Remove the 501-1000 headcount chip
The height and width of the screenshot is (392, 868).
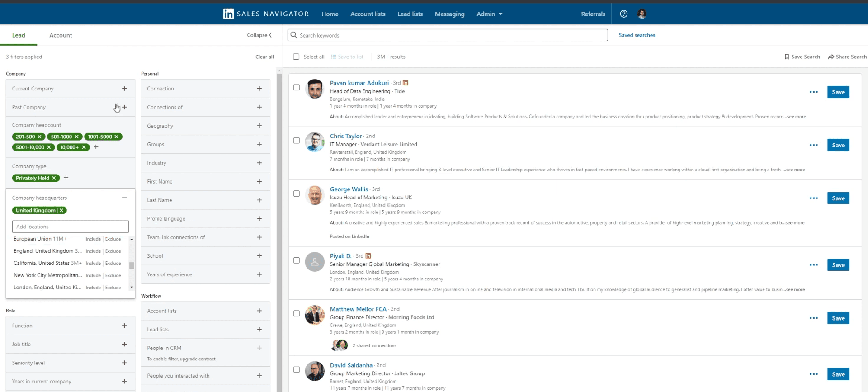pyautogui.click(x=77, y=137)
